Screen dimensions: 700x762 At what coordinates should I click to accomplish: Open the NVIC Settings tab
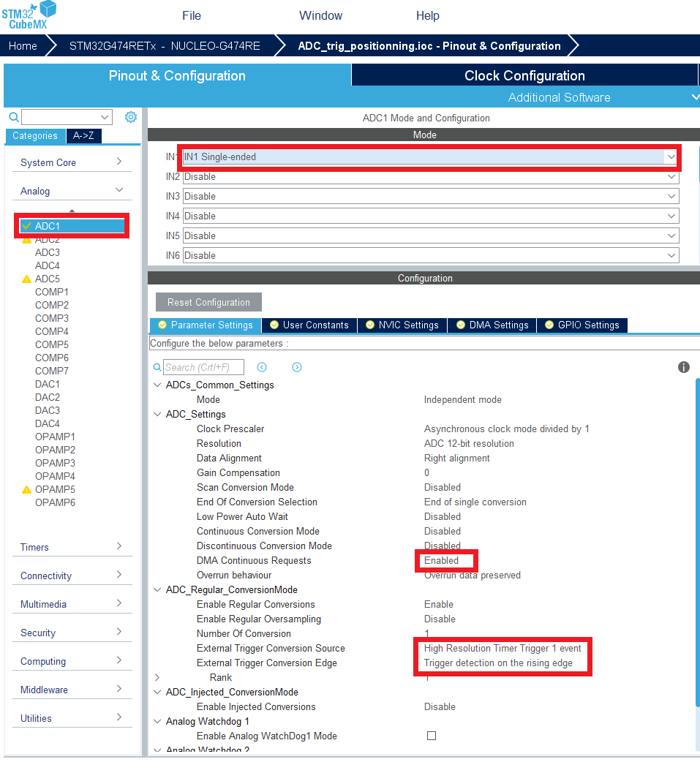click(402, 325)
